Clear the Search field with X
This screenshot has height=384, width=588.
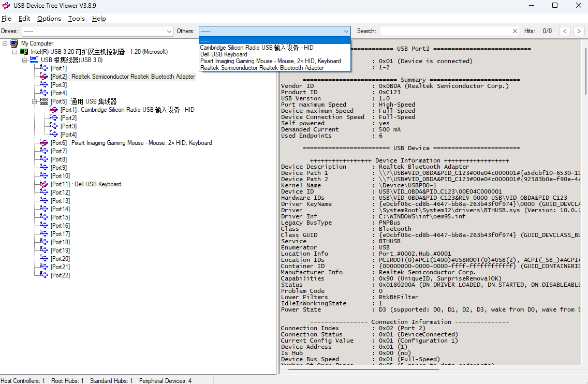[514, 31]
